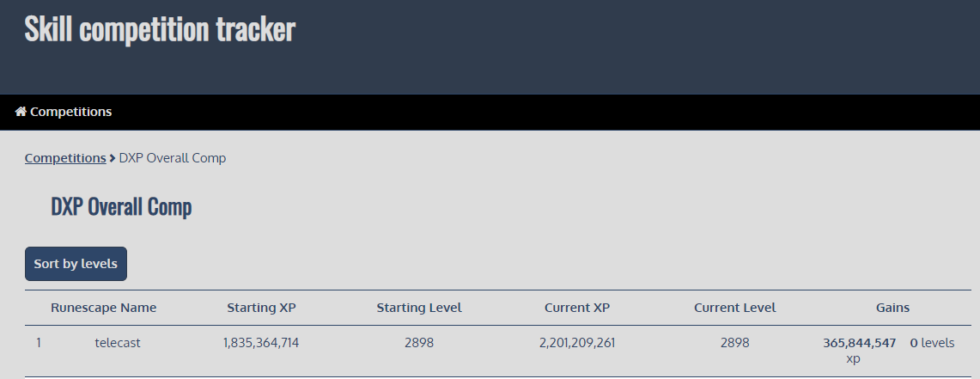Click the Skill competition tracker title
This screenshot has width=980, height=379.
[x=160, y=29]
